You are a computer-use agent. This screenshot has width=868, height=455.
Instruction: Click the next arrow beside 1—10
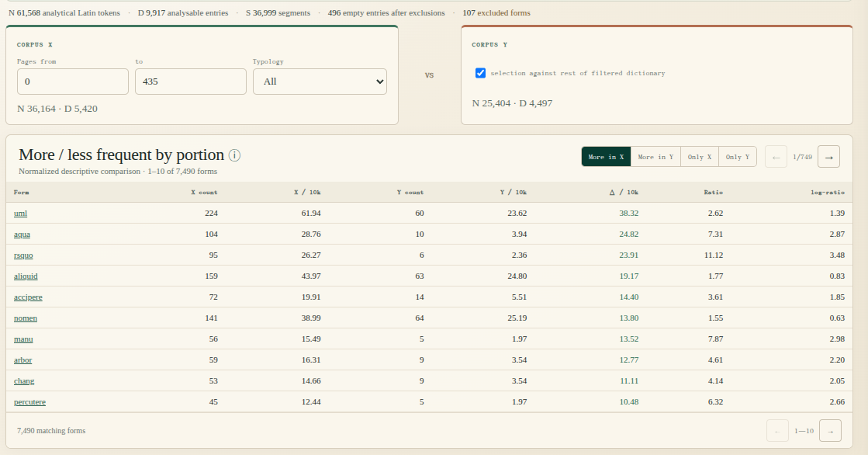coord(830,431)
